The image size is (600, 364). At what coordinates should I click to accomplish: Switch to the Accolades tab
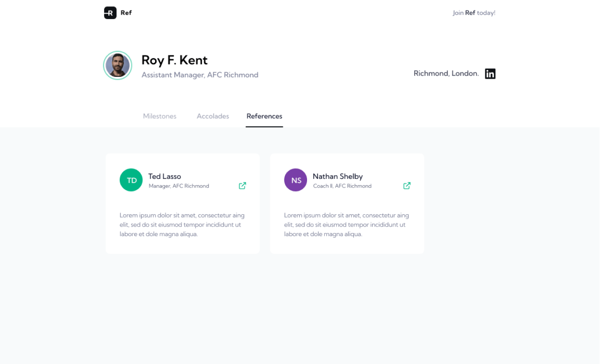click(x=213, y=116)
